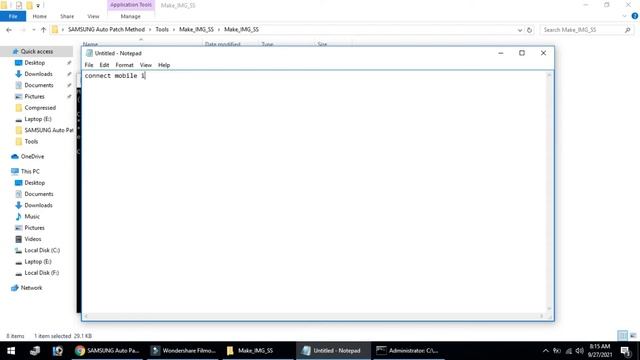Switch Explorer to details view icon
Image resolution: width=640 pixels, height=360 pixels.
(x=623, y=336)
